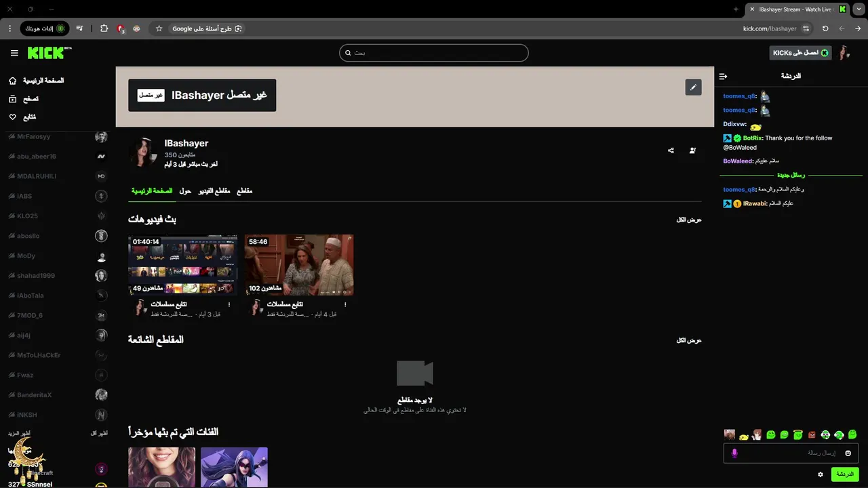Open a new browser tab with plus
The height and width of the screenshot is (488, 868).
(736, 9)
